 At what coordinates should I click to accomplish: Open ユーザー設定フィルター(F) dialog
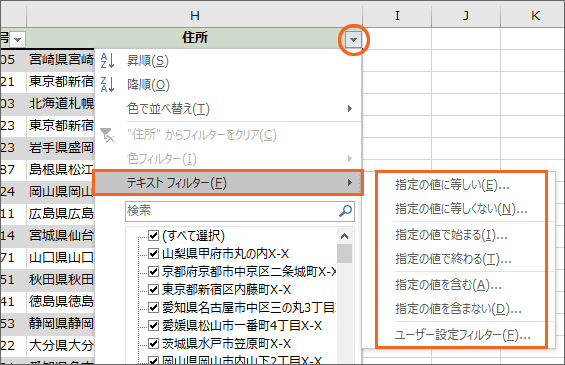pyautogui.click(x=463, y=335)
